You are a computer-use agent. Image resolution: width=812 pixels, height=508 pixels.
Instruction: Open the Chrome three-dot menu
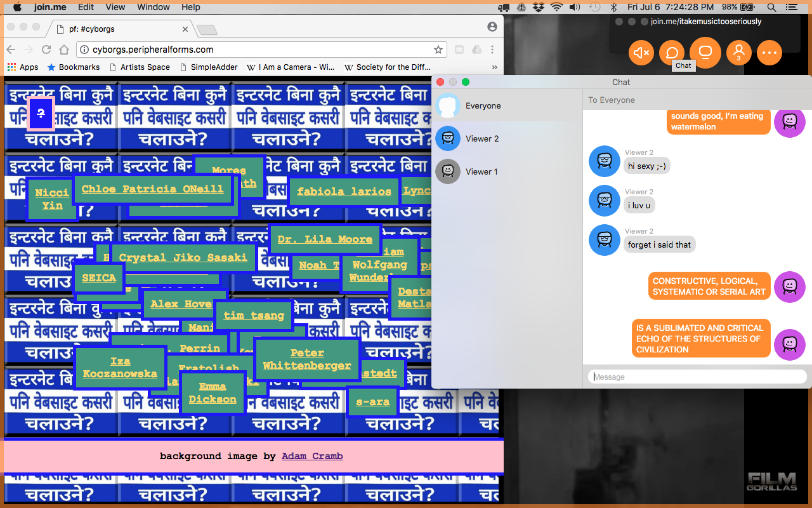point(493,49)
